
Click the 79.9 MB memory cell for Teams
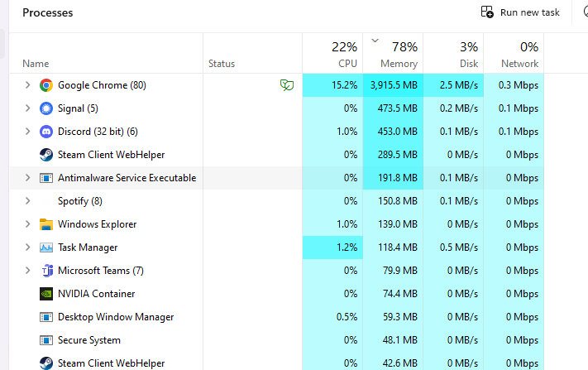(x=393, y=271)
